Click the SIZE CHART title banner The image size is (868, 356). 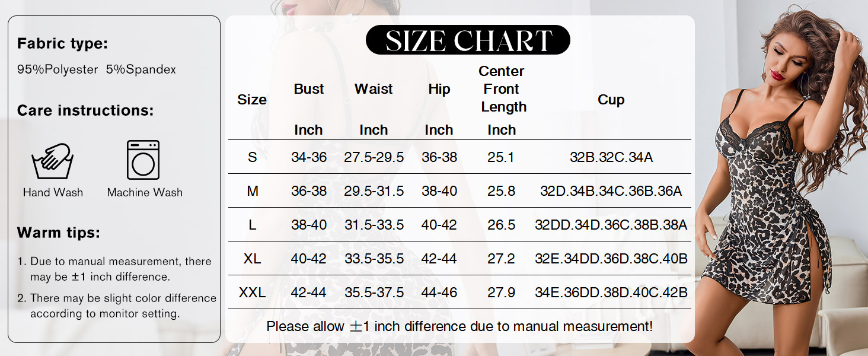[468, 40]
